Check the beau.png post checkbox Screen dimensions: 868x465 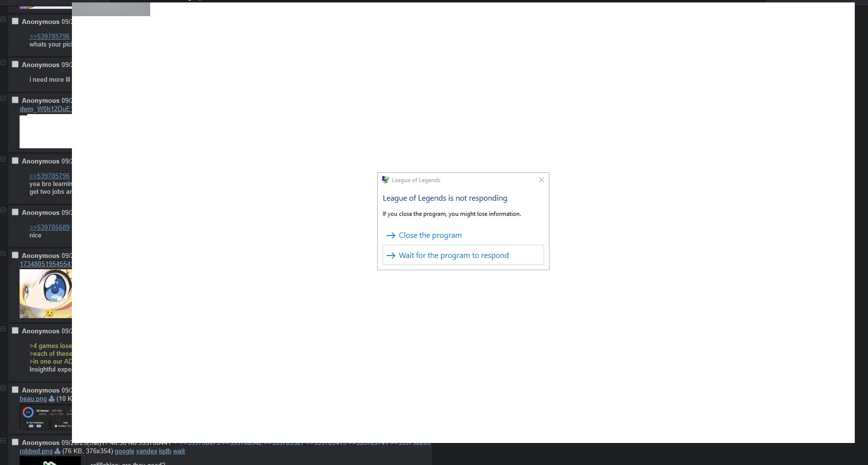coord(15,390)
